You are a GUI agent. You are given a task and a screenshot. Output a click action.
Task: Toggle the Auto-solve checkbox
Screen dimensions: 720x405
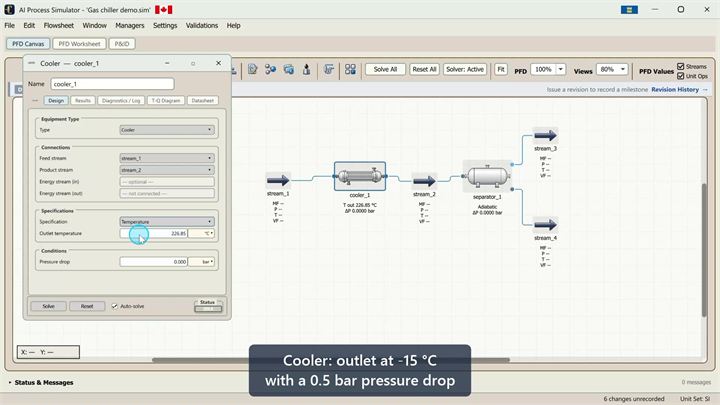tap(115, 306)
